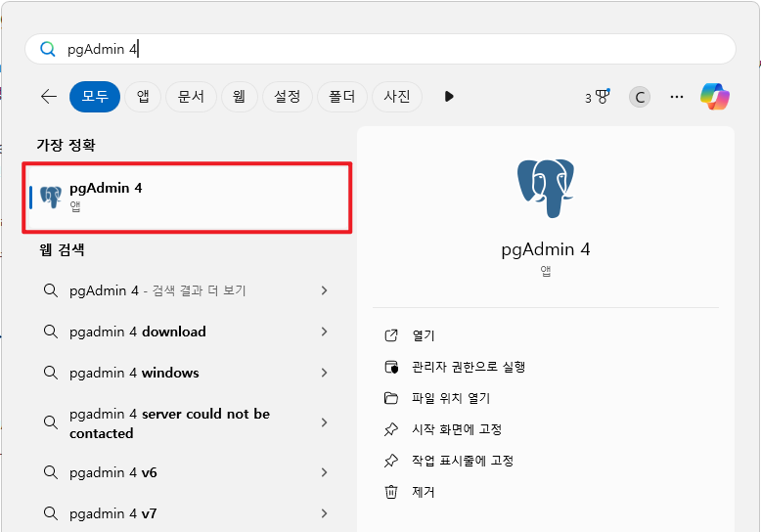
Task: Click the admin shield icon beside 관리자 권한으로 실행
Action: pyautogui.click(x=391, y=367)
